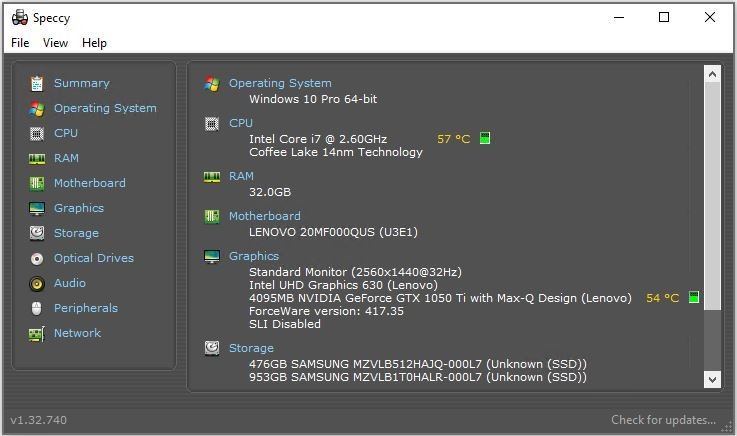The image size is (737, 436).
Task: Show Graphics details from sidebar
Action: 79,208
